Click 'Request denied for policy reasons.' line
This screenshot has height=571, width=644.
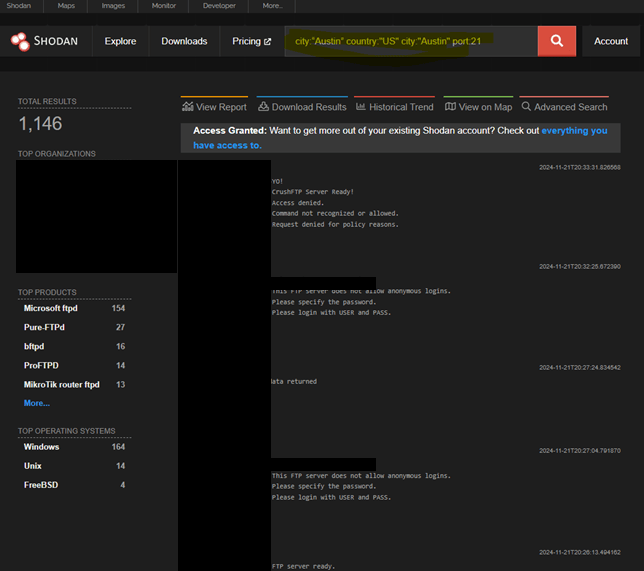tap(335, 224)
